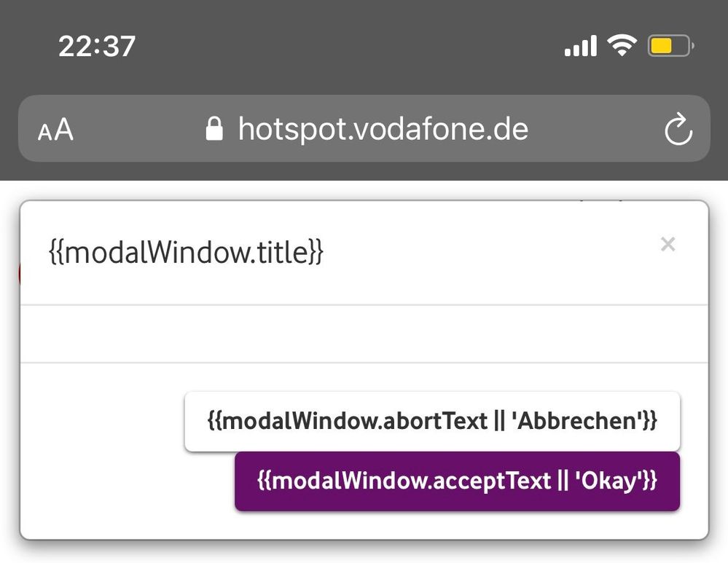Screen dimensions: 728x563
Task: Click the white page strip above the modal
Action: point(364,190)
